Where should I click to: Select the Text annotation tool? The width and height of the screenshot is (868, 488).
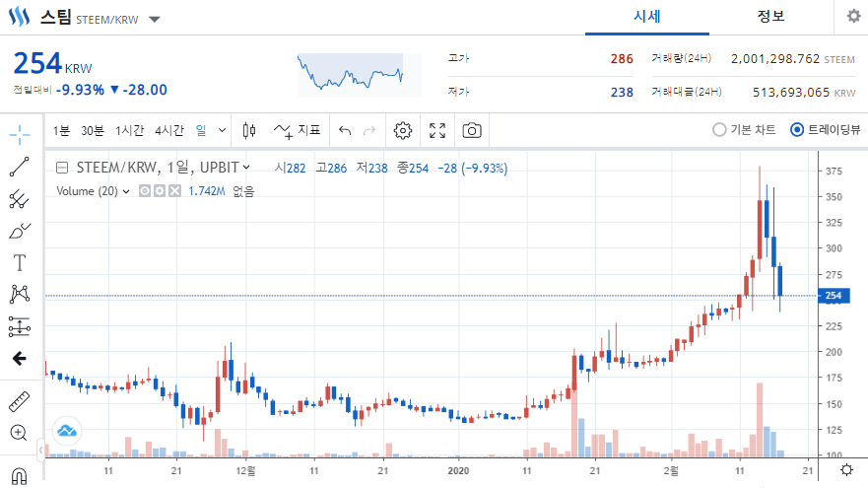click(20, 262)
